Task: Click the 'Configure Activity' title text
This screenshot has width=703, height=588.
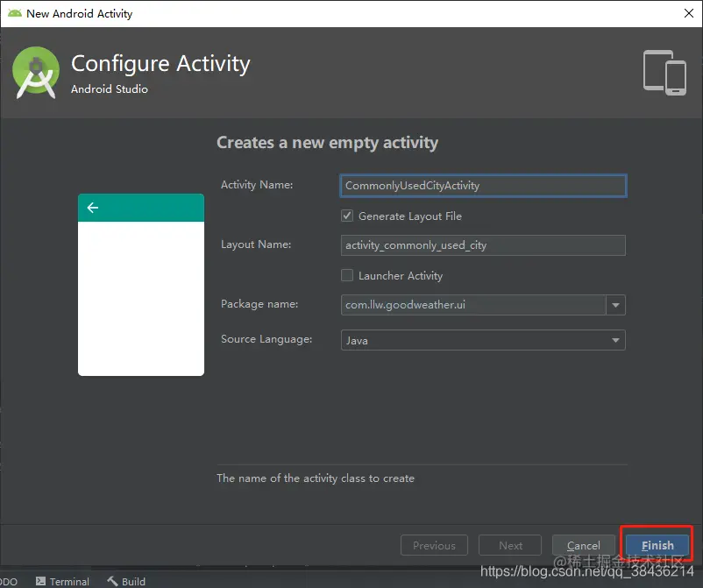Action: (x=160, y=64)
